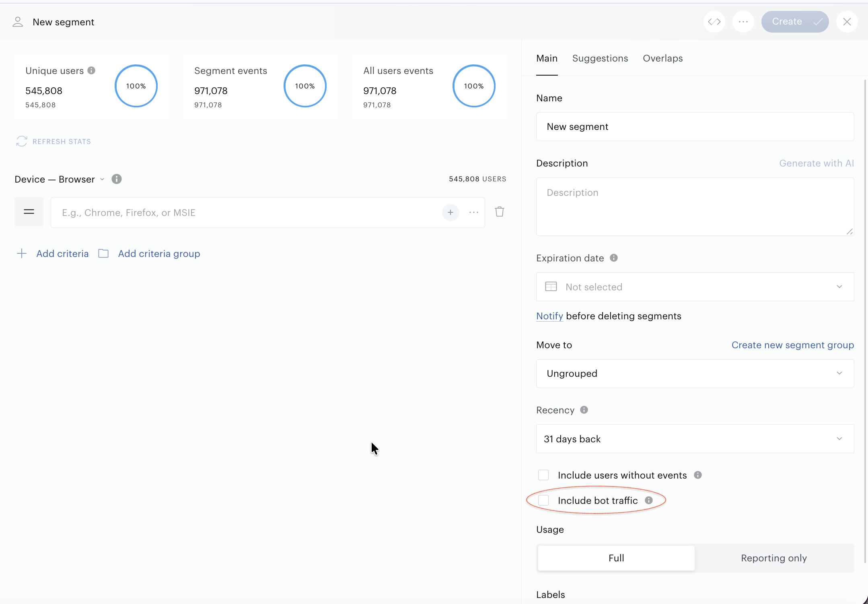This screenshot has width=868, height=604.
Task: Click the user profile icon beside title
Action: [x=18, y=22]
